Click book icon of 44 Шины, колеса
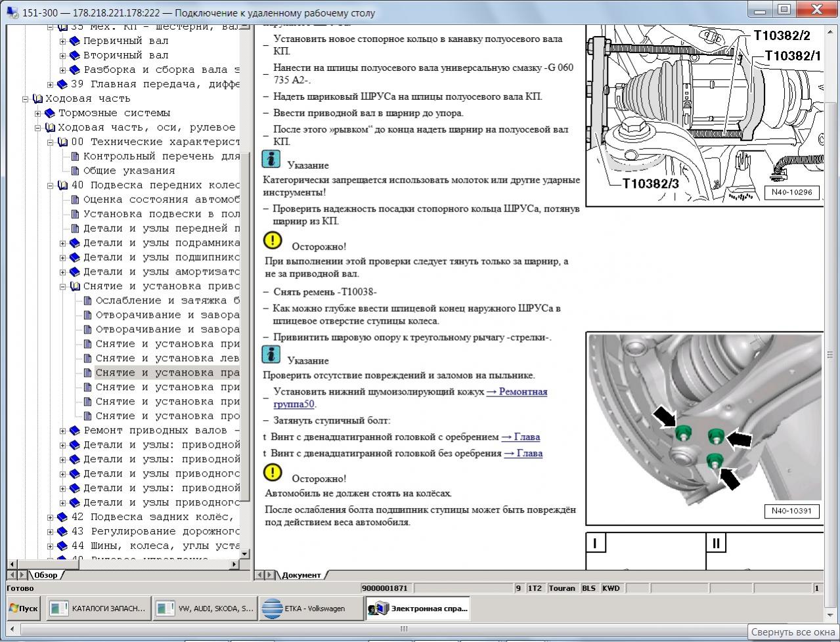This screenshot has width=840, height=642. tap(62, 546)
